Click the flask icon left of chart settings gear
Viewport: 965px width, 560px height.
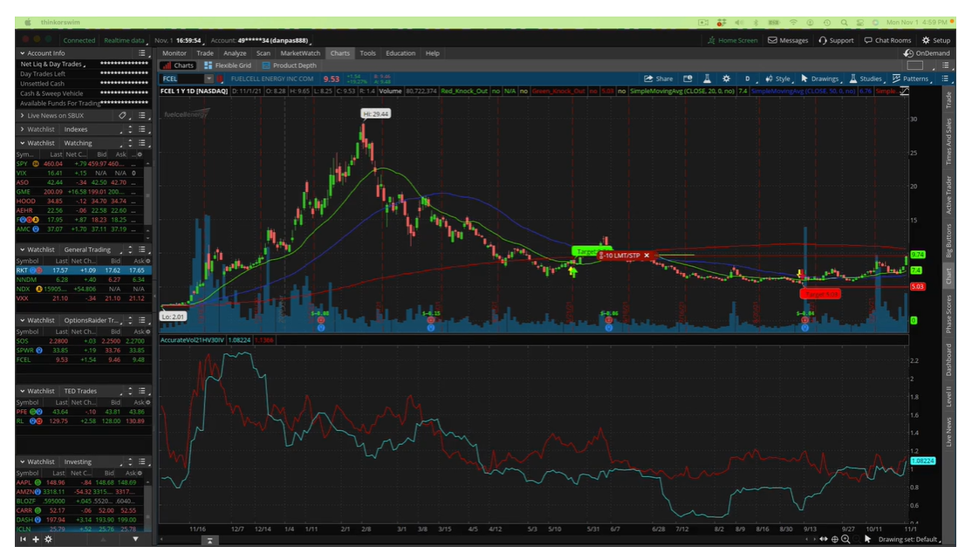coord(707,79)
